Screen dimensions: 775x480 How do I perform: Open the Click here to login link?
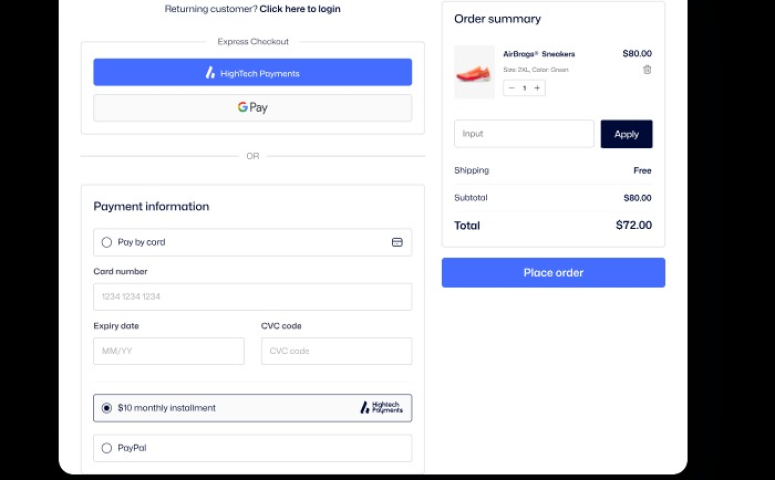[x=300, y=9]
